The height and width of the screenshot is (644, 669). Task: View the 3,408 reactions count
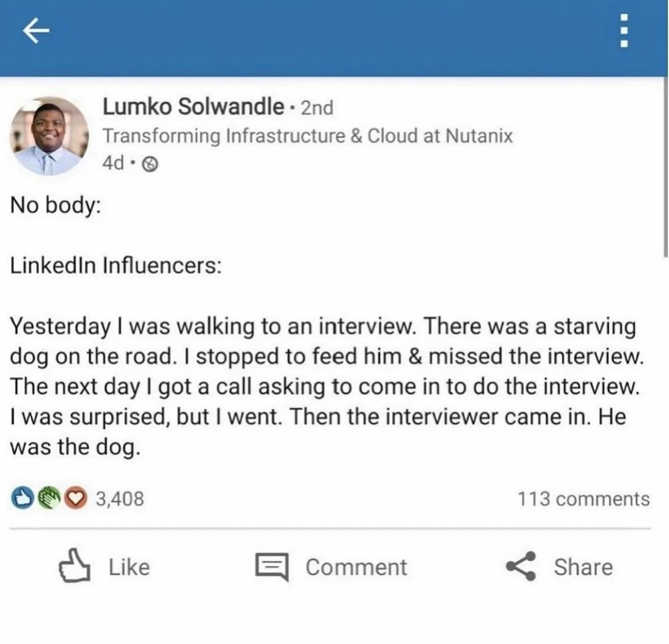[x=120, y=499]
